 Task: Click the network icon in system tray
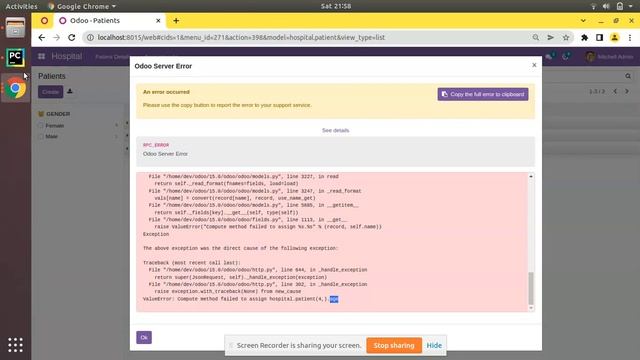(593, 6)
